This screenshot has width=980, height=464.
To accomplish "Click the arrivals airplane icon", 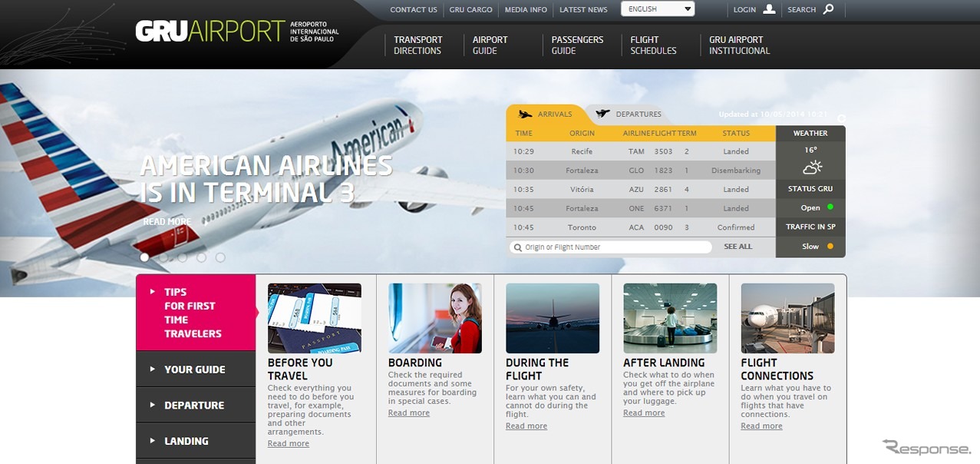I will tap(525, 114).
